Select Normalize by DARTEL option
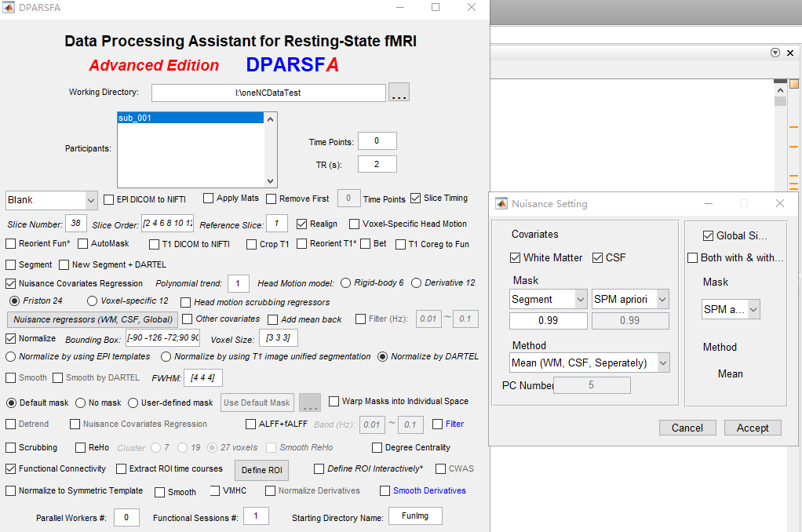The width and height of the screenshot is (802, 532). [383, 356]
